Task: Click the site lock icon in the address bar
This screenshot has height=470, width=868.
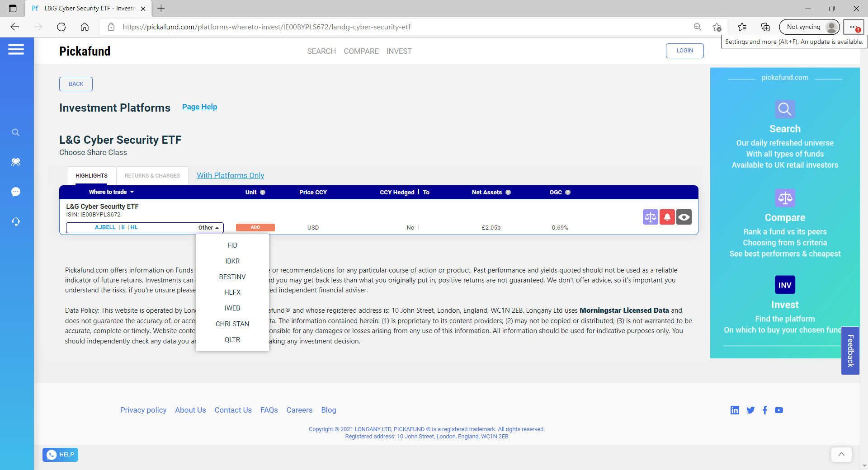Action: pyautogui.click(x=111, y=27)
